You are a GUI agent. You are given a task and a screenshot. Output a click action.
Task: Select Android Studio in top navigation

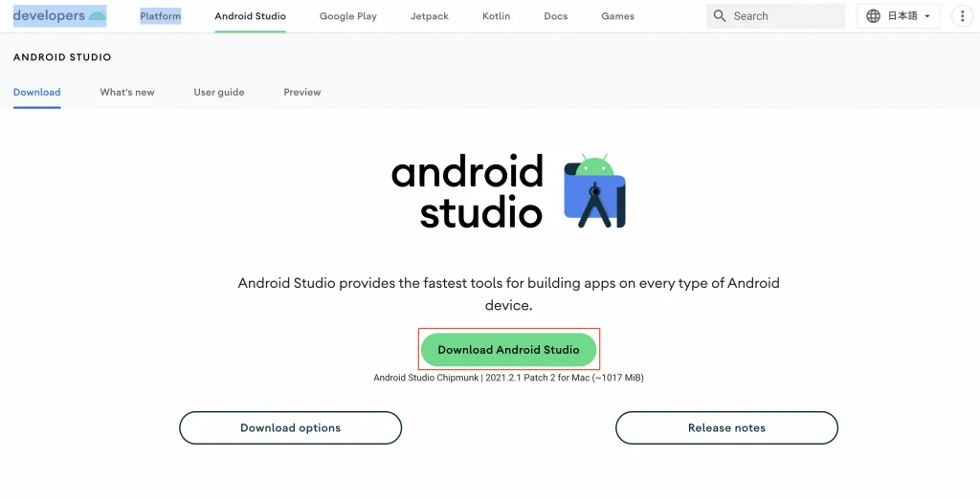point(250,16)
